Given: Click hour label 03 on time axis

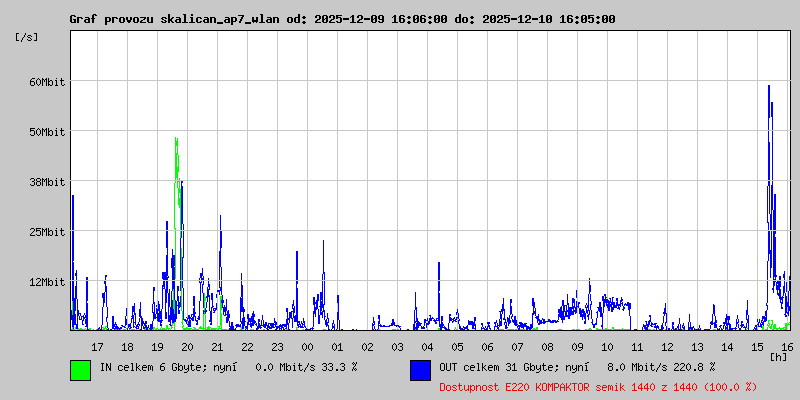Looking at the screenshot, I should pos(397,347).
